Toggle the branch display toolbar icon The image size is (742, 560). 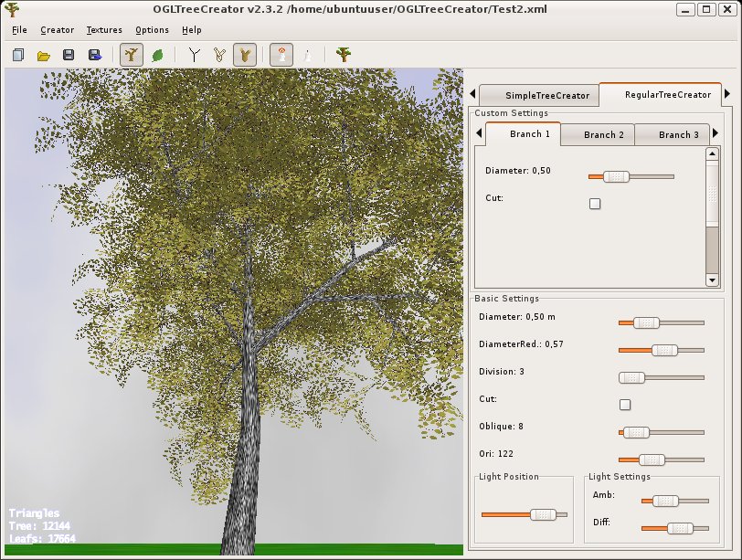[132, 55]
